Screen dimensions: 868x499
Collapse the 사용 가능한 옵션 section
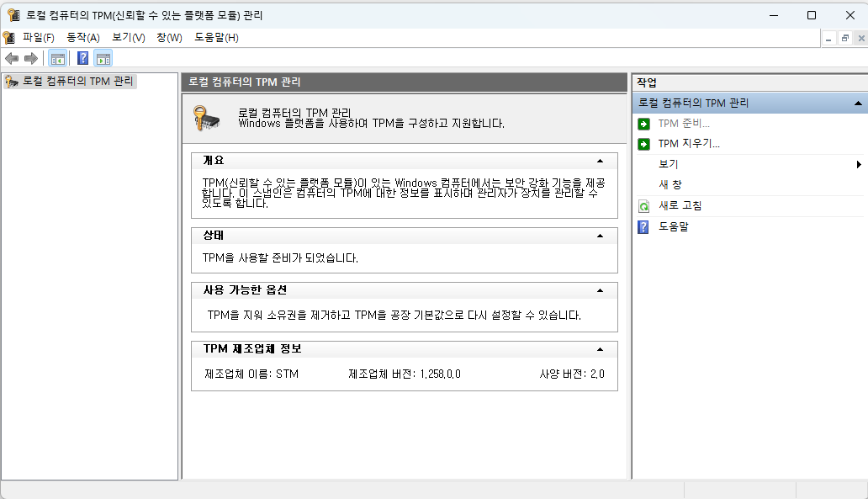pos(600,290)
